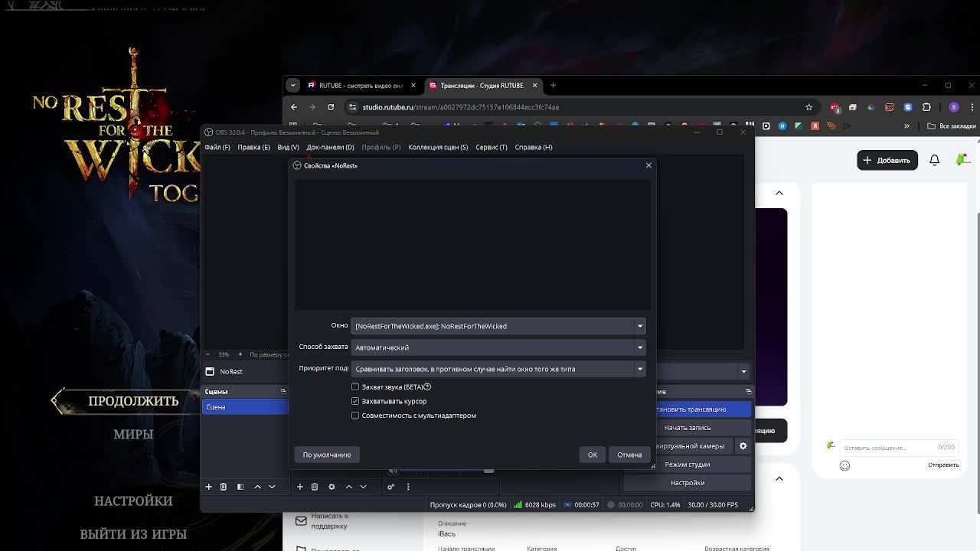The image size is (980, 551).
Task: Open the Файл (F) menu in OBS
Action: (217, 147)
